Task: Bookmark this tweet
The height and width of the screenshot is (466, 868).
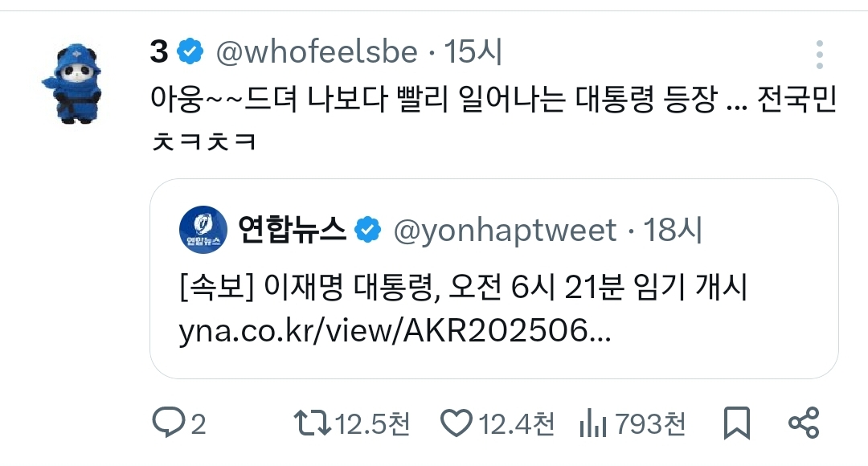Action: 737,423
